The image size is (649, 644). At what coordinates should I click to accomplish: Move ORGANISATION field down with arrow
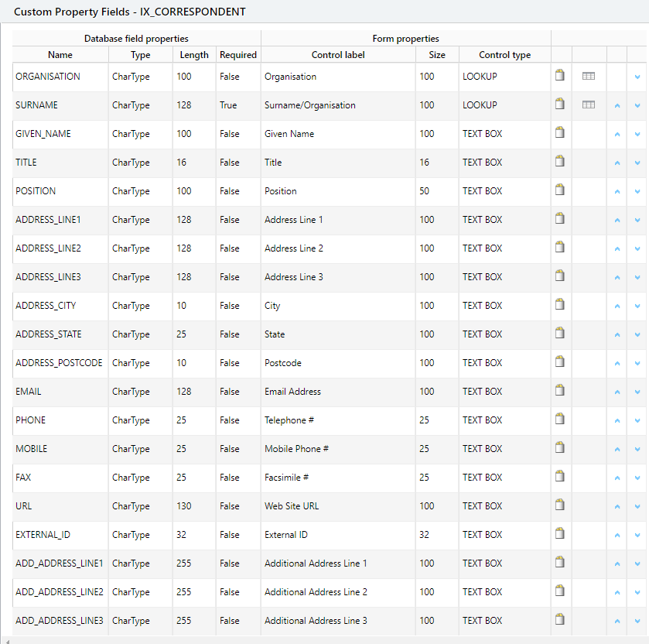[637, 77]
